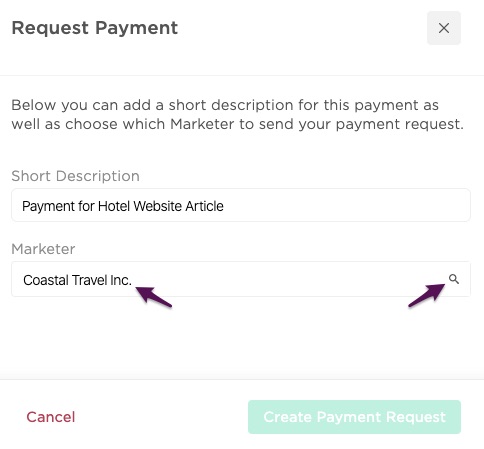This screenshot has height=449, width=484.
Task: Click the purple arrow pointing at the magnifier
Action: point(427,295)
